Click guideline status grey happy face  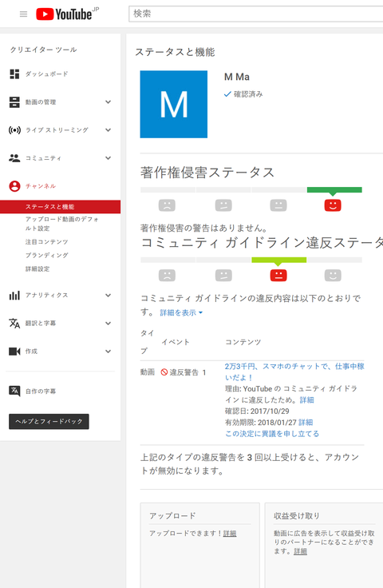333,276
